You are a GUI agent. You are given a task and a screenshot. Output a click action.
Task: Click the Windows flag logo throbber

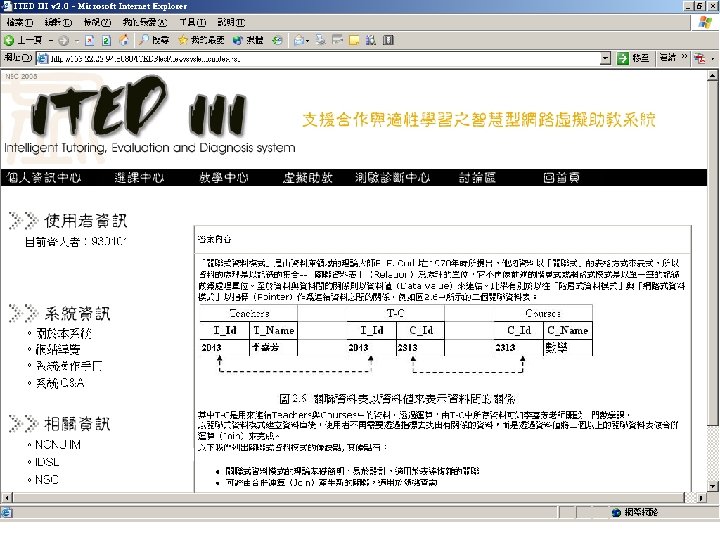[x=705, y=22]
